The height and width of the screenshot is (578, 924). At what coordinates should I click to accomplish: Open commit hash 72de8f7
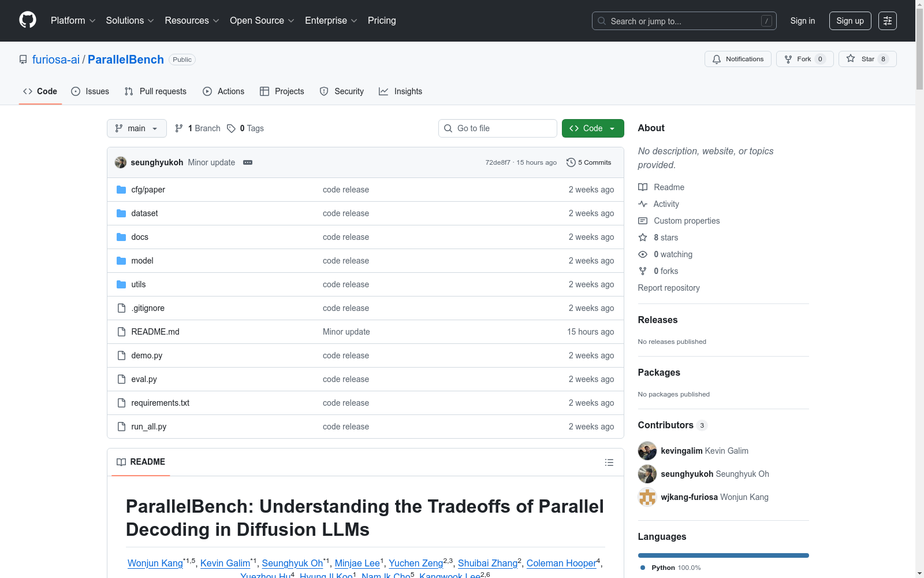tap(498, 162)
